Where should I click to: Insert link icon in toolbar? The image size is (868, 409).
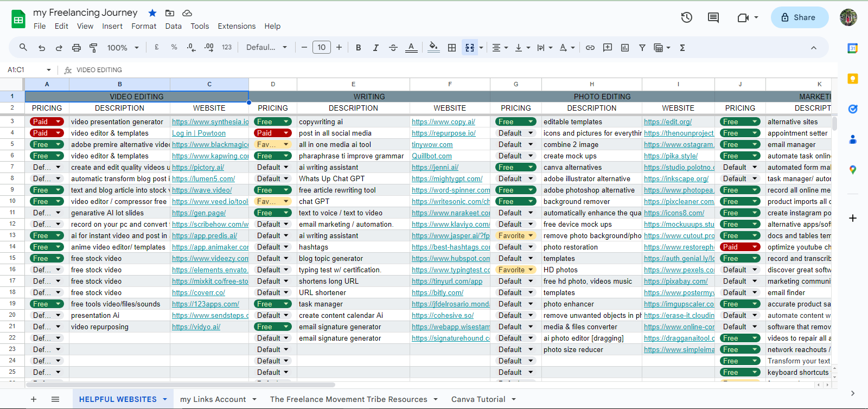point(590,48)
